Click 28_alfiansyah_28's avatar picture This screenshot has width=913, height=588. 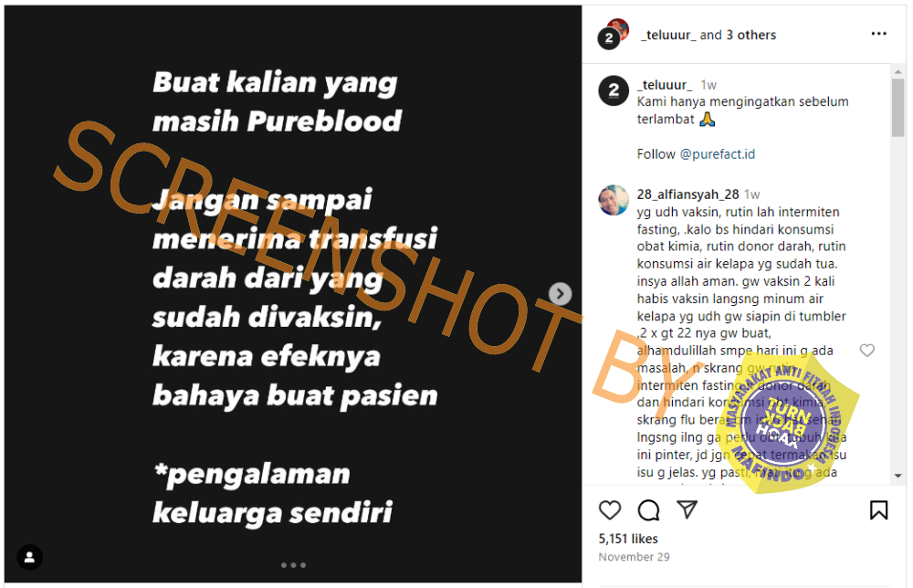[614, 200]
